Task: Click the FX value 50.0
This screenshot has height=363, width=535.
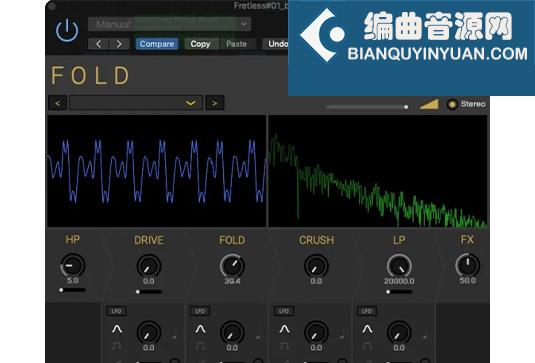Action: click(x=468, y=280)
